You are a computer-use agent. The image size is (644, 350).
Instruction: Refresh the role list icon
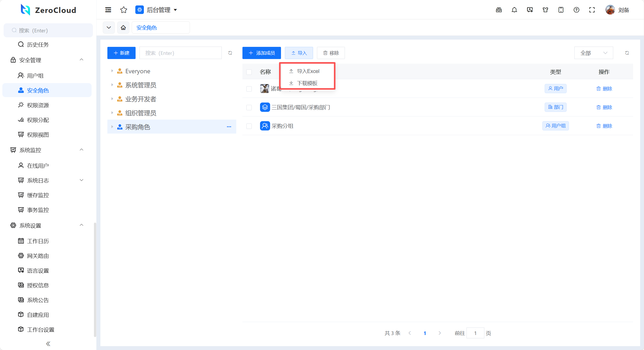pyautogui.click(x=230, y=53)
